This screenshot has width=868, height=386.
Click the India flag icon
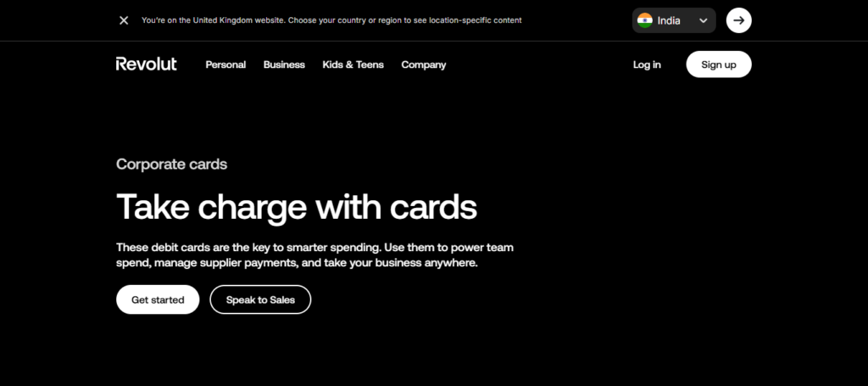point(645,20)
